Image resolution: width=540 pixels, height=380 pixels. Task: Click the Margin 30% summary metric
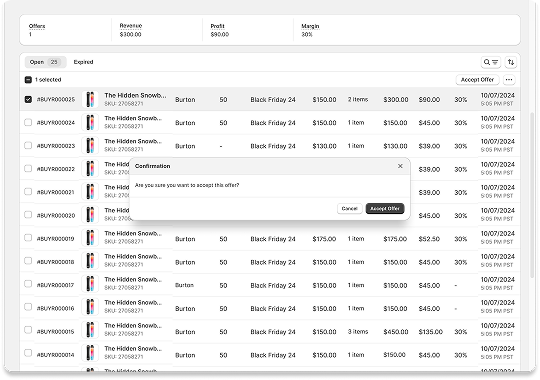[x=310, y=30]
